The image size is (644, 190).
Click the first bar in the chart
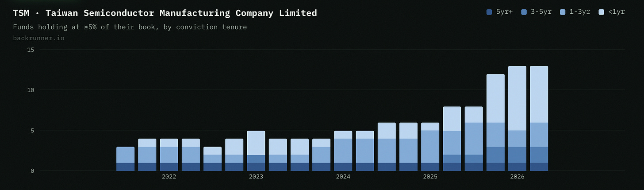click(x=126, y=159)
